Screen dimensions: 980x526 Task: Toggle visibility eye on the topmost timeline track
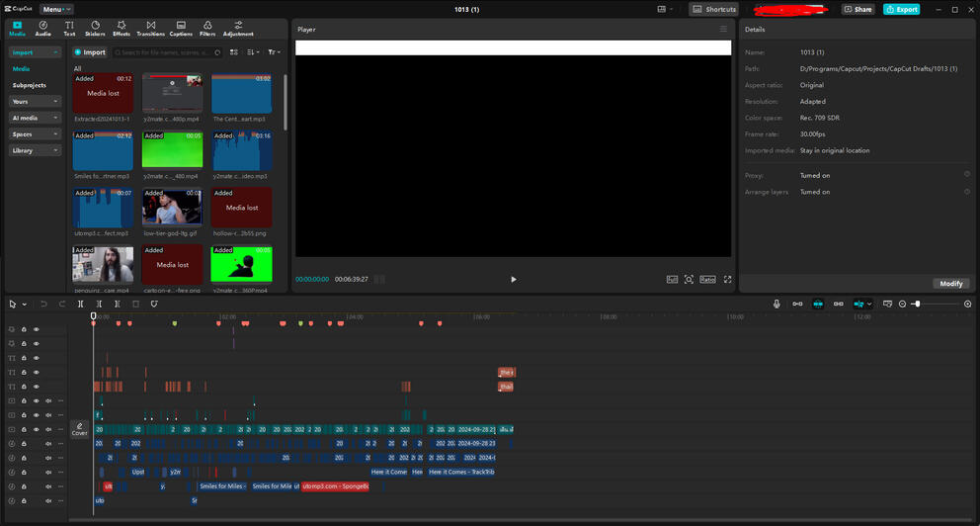(x=37, y=329)
